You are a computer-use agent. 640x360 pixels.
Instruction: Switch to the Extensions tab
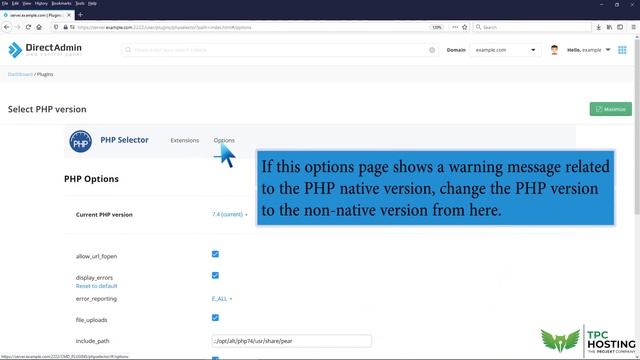click(x=184, y=140)
